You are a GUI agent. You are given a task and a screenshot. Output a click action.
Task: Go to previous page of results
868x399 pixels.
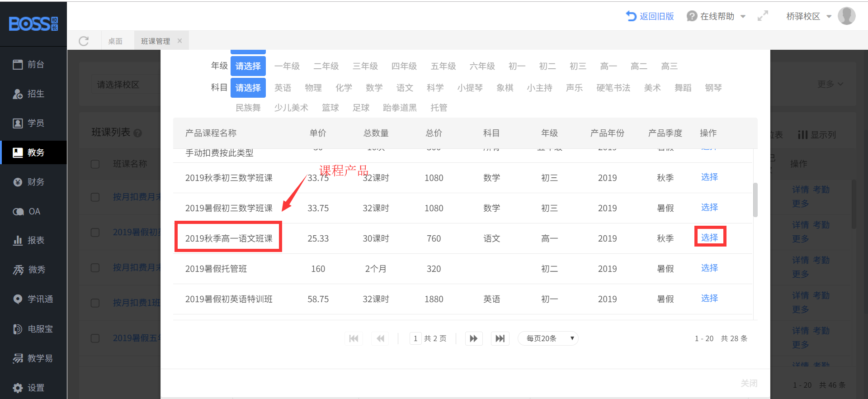click(380, 338)
